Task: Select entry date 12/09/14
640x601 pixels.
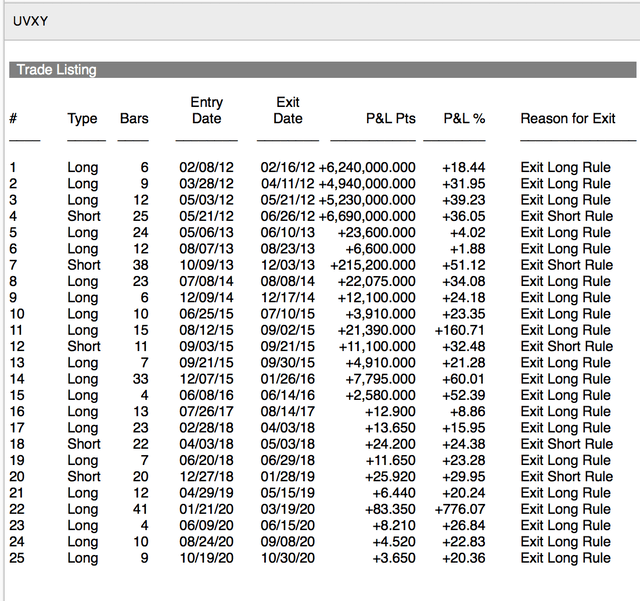Action: point(207,298)
